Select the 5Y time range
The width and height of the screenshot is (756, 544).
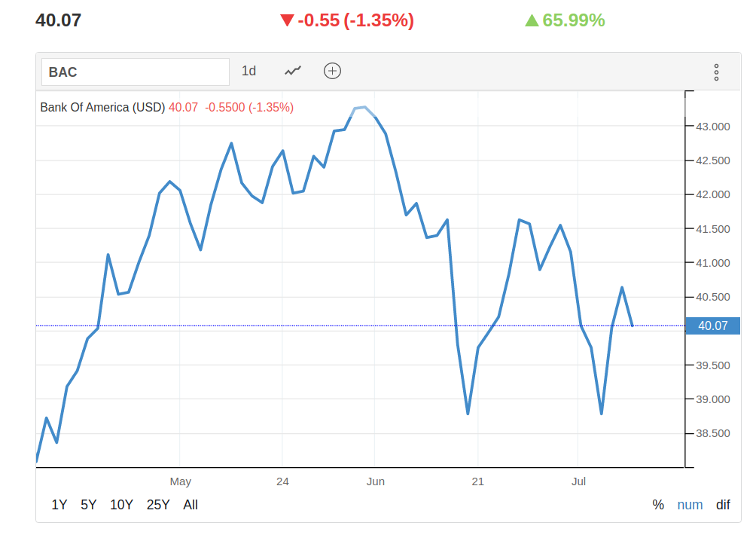tap(89, 505)
